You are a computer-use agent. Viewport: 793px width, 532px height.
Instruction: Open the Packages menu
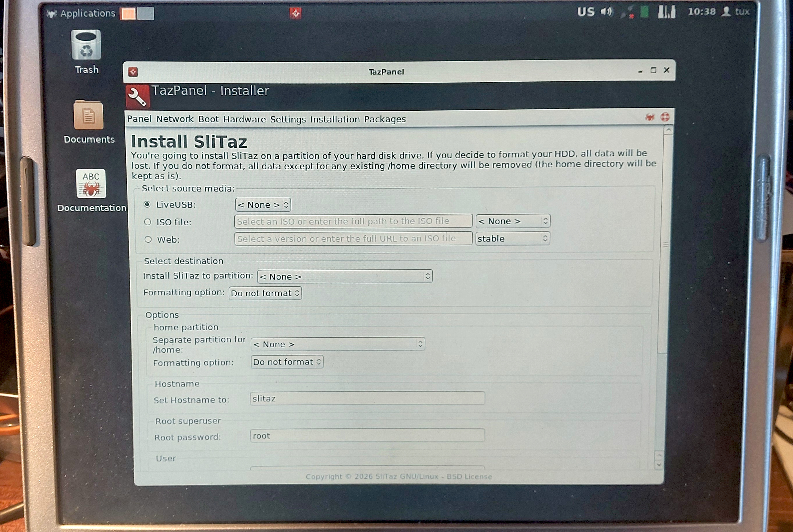click(385, 119)
